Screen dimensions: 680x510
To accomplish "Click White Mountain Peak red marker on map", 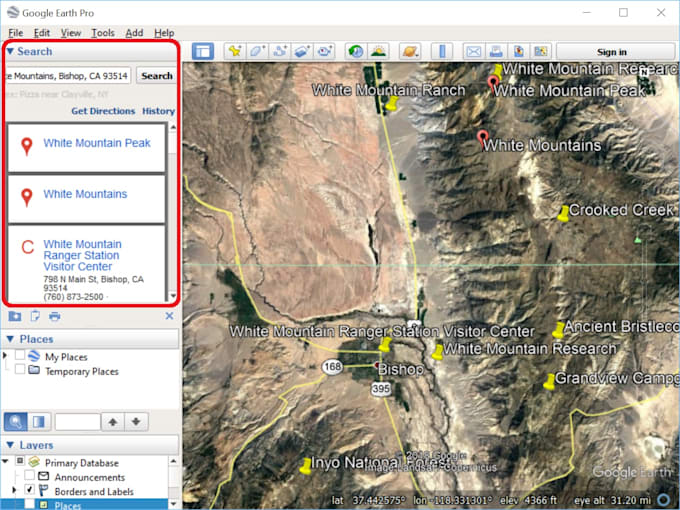I will pyautogui.click(x=493, y=83).
